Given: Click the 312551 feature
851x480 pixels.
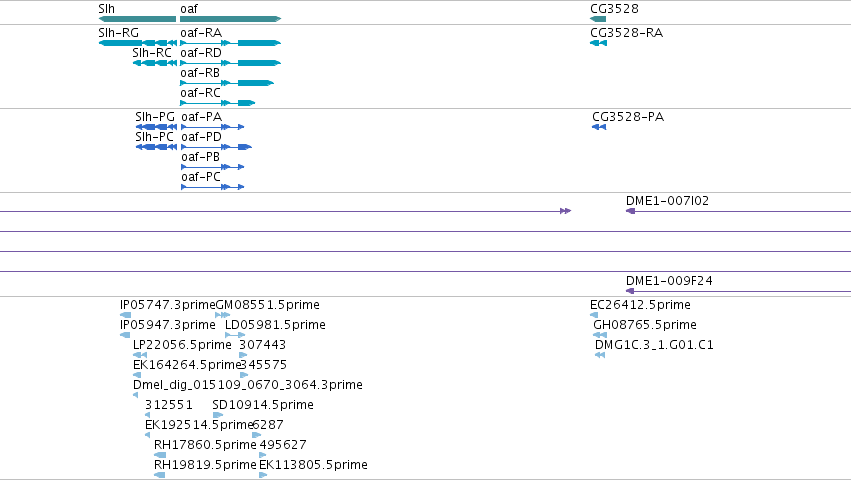Looking at the screenshot, I should tap(148, 415).
